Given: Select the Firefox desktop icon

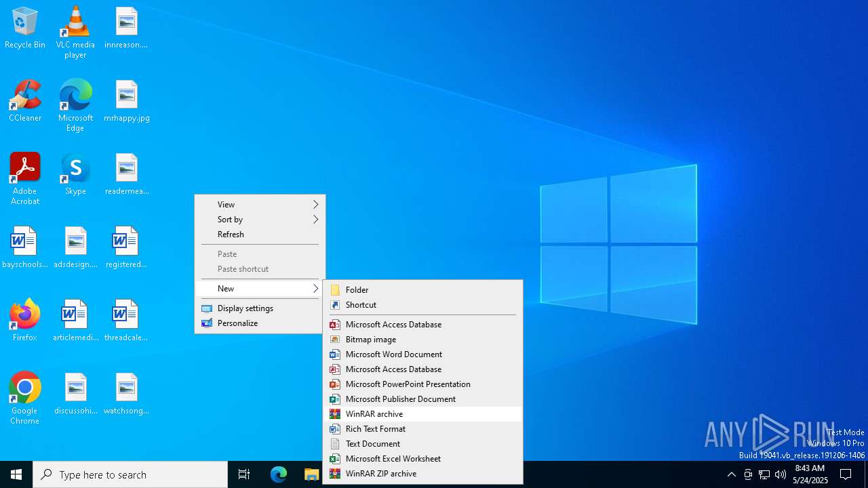Looking at the screenshot, I should tap(25, 320).
